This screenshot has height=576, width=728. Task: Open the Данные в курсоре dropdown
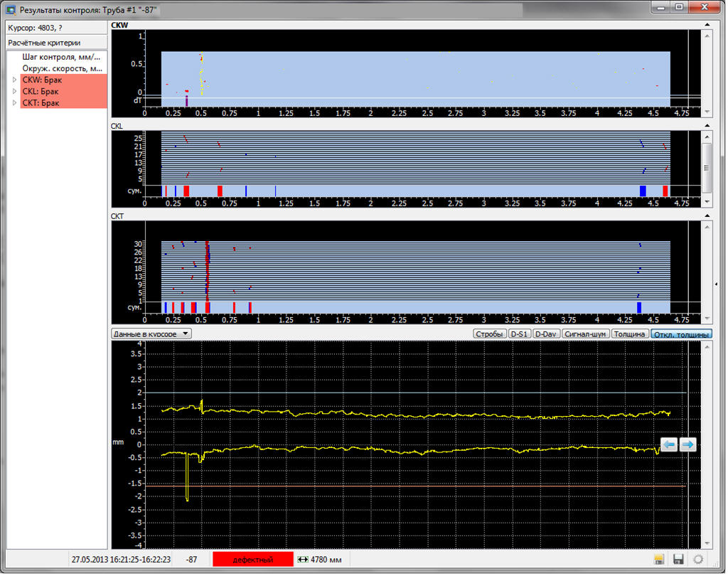tap(152, 335)
